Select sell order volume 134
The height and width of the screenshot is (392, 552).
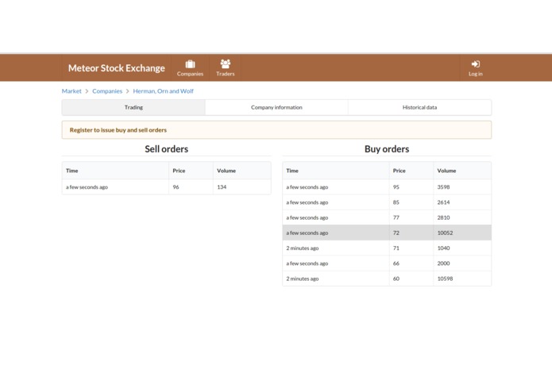[x=242, y=187]
